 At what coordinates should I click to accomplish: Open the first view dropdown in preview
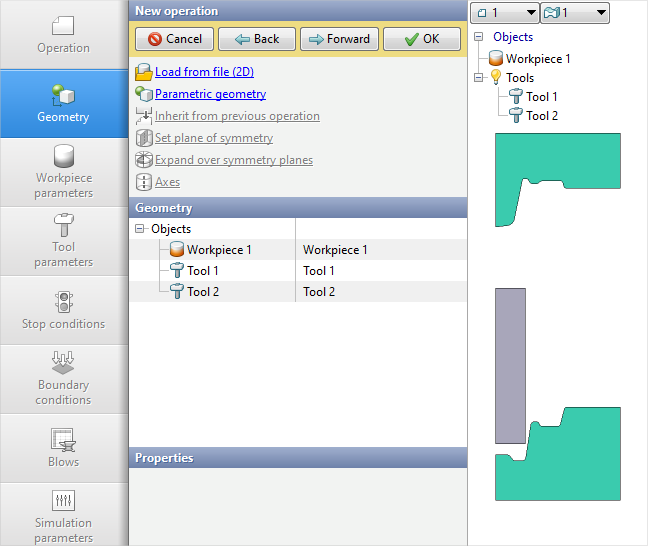tap(504, 13)
